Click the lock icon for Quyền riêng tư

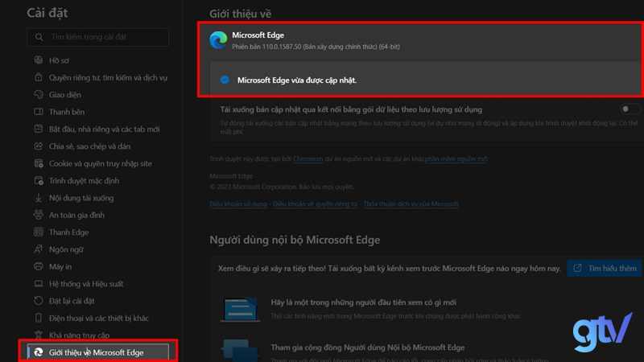[x=38, y=77]
